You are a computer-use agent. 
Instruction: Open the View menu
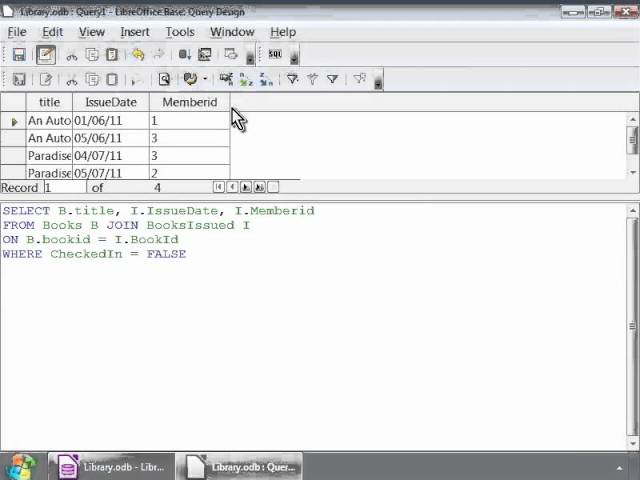point(92,32)
